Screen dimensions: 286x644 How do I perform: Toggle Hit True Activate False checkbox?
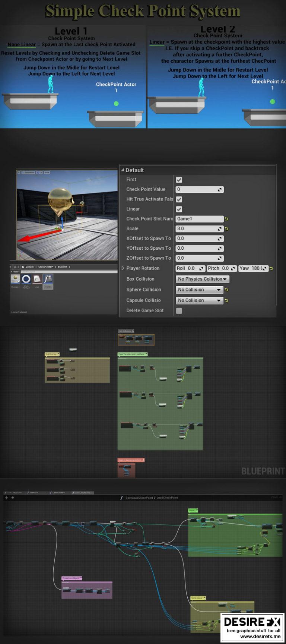(179, 199)
